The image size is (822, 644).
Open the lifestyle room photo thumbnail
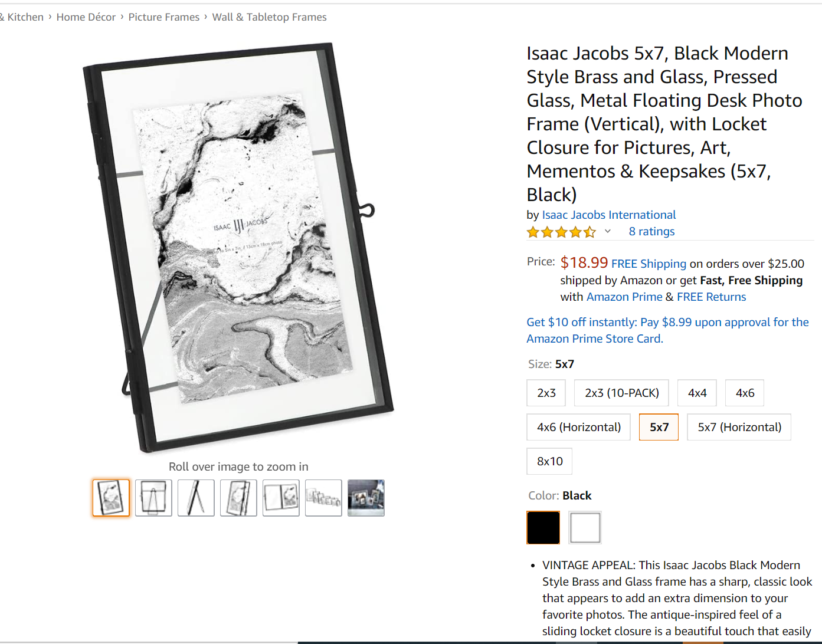(366, 498)
